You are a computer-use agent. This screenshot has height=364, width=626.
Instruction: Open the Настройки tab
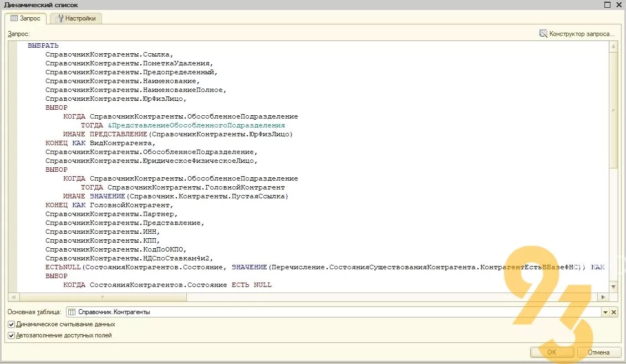tap(76, 18)
